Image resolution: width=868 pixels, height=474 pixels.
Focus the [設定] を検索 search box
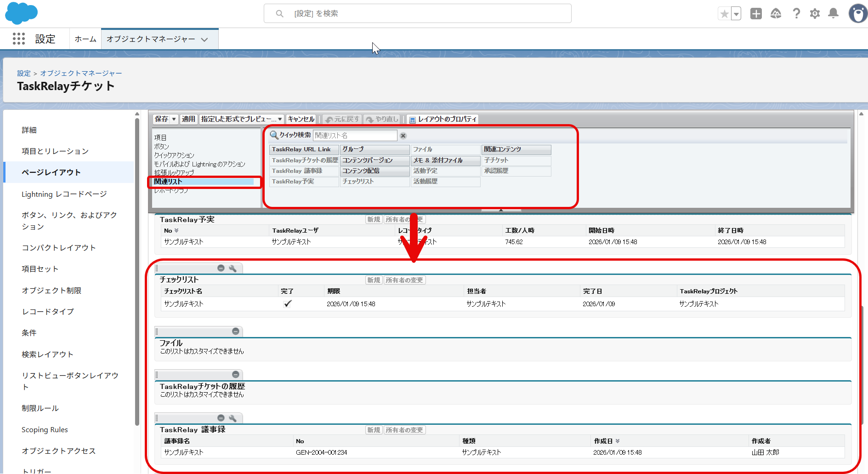click(418, 13)
